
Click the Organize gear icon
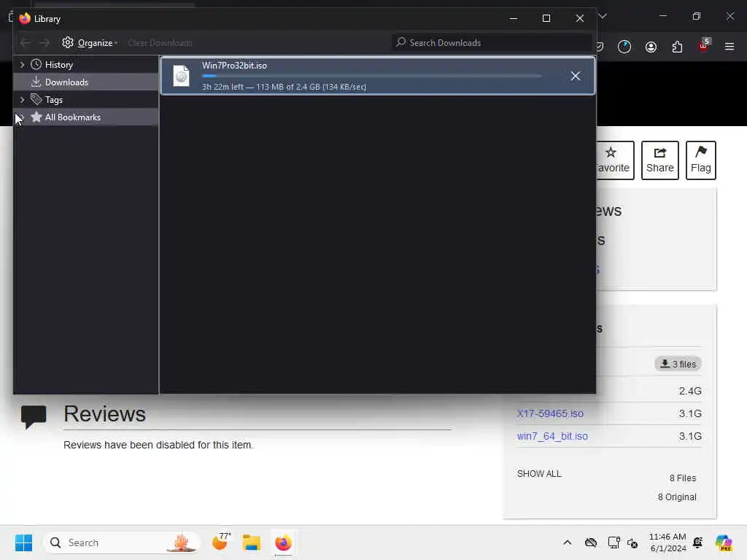68,42
